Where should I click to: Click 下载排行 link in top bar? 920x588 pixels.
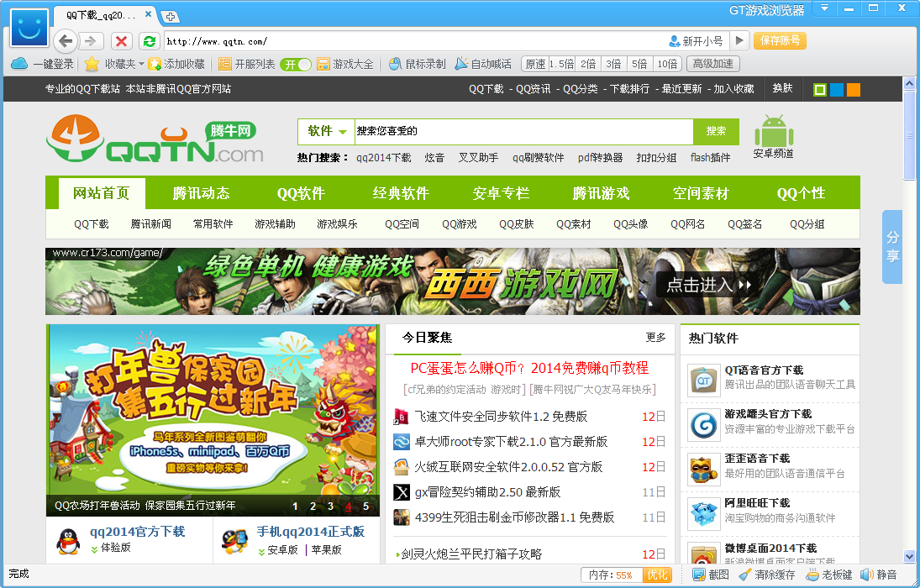629,89
